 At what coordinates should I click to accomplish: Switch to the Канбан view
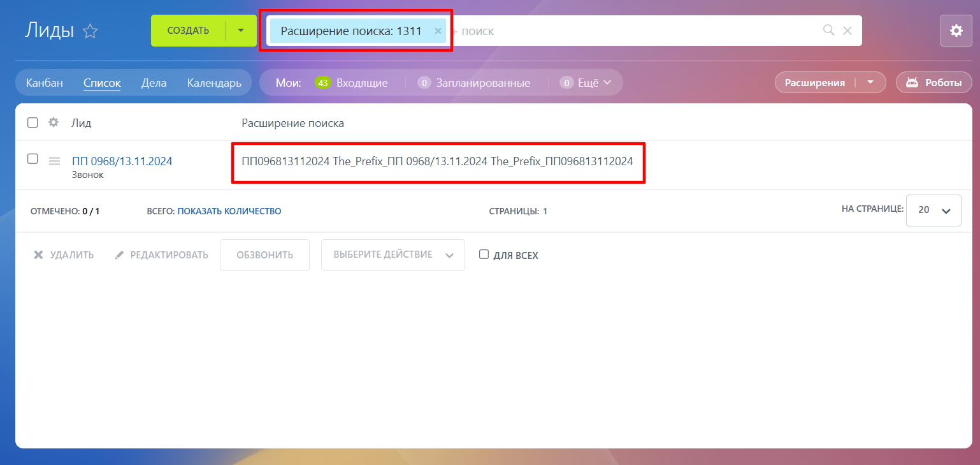click(x=45, y=83)
